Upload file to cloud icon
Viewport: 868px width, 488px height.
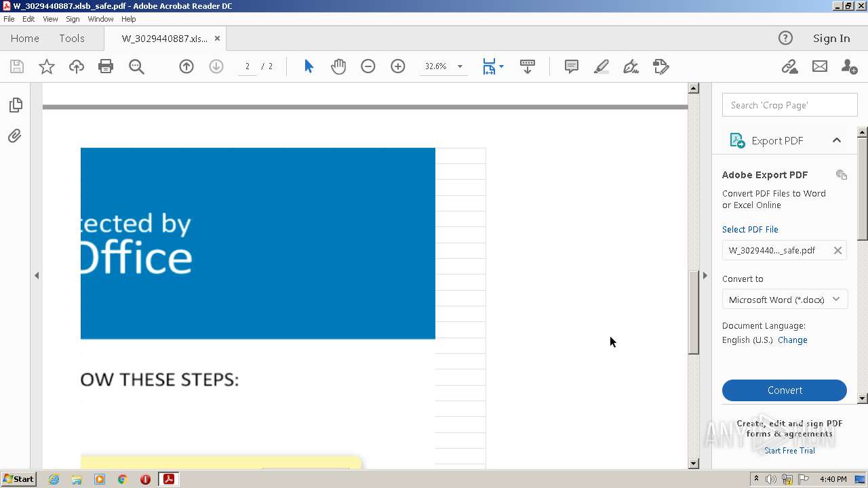tap(77, 66)
